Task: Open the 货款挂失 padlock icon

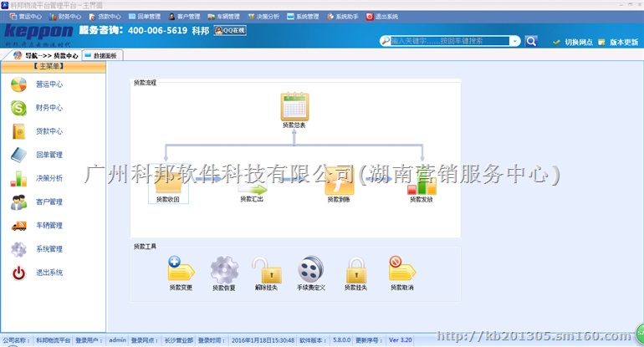Action: [355, 269]
